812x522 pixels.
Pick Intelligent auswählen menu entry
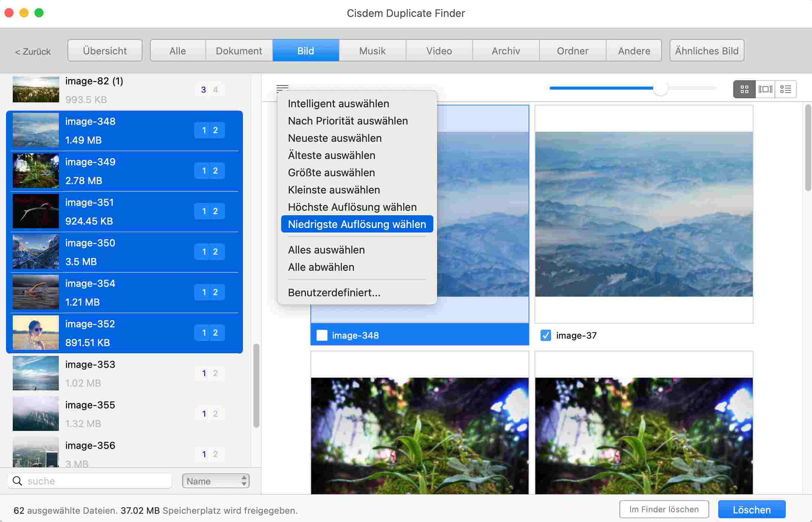(338, 103)
